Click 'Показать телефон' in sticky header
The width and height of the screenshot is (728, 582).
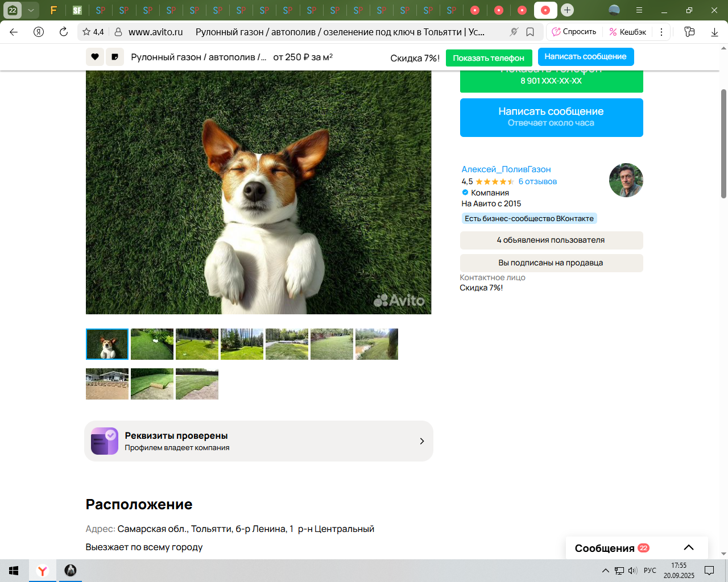(x=489, y=58)
